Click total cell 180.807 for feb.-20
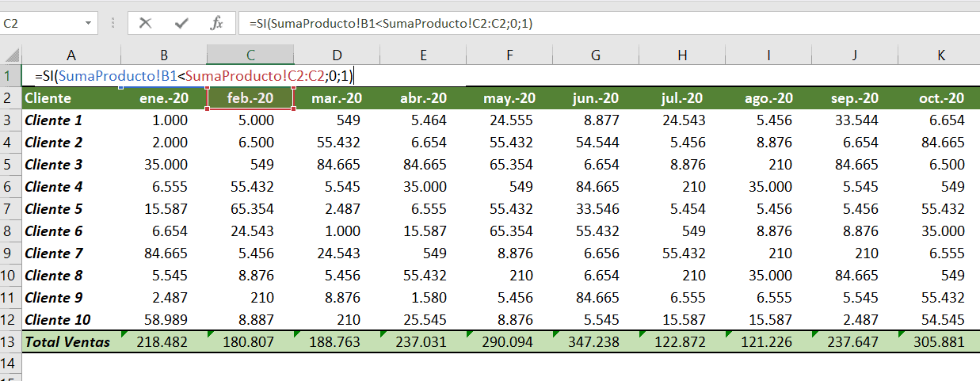 pyautogui.click(x=250, y=342)
